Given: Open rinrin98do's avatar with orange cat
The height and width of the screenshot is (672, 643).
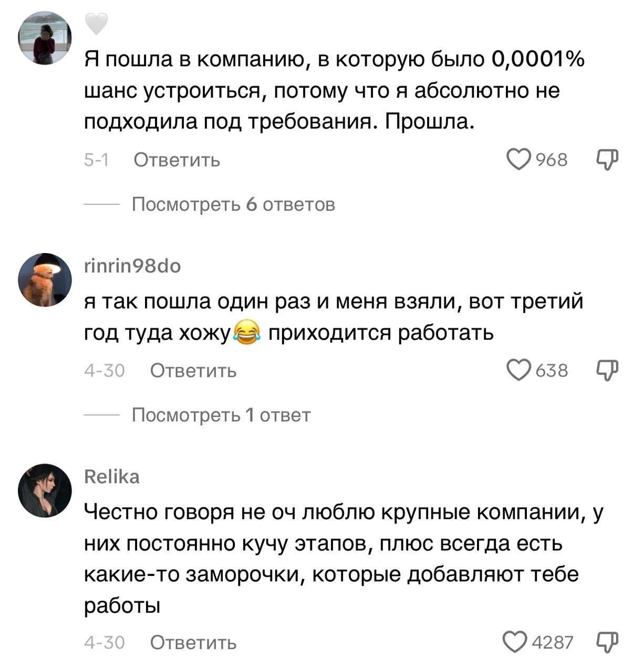Looking at the screenshot, I should (x=45, y=280).
